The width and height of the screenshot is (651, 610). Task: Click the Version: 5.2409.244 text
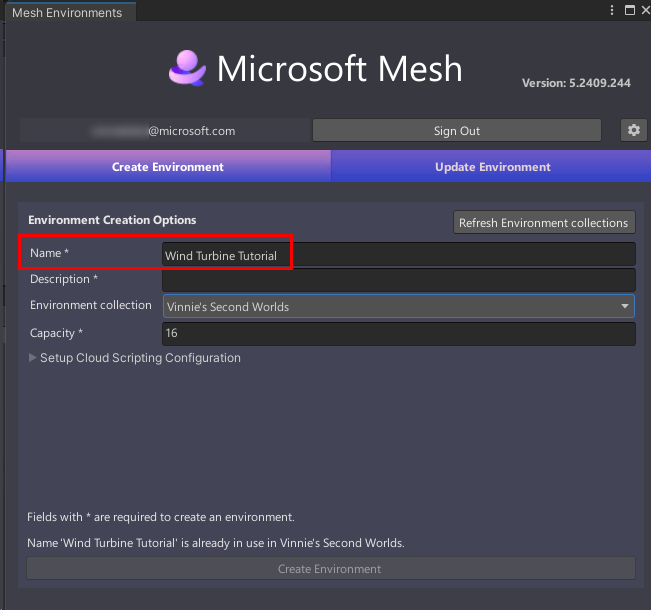(x=576, y=83)
